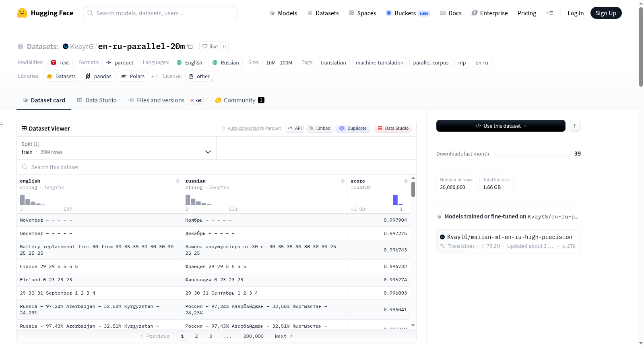Screen dimensions: 644x347
Task: Sort the score column
Action: [x=406, y=181]
